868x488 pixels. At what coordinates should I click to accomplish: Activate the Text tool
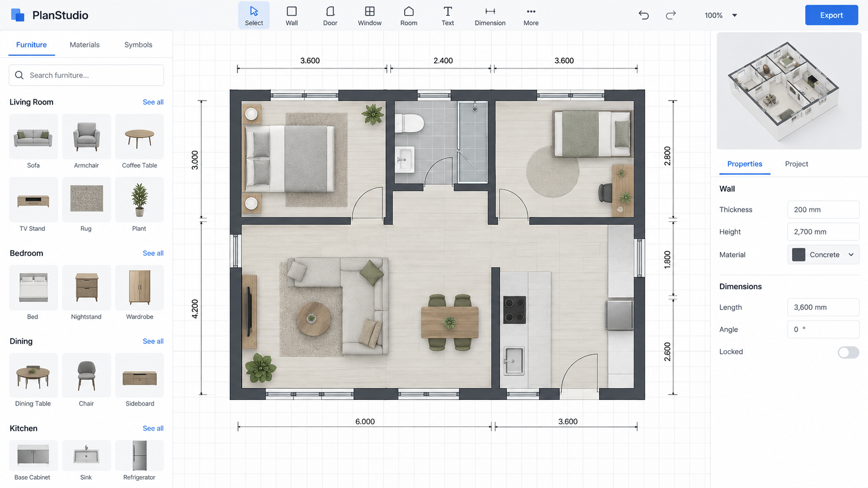[448, 16]
